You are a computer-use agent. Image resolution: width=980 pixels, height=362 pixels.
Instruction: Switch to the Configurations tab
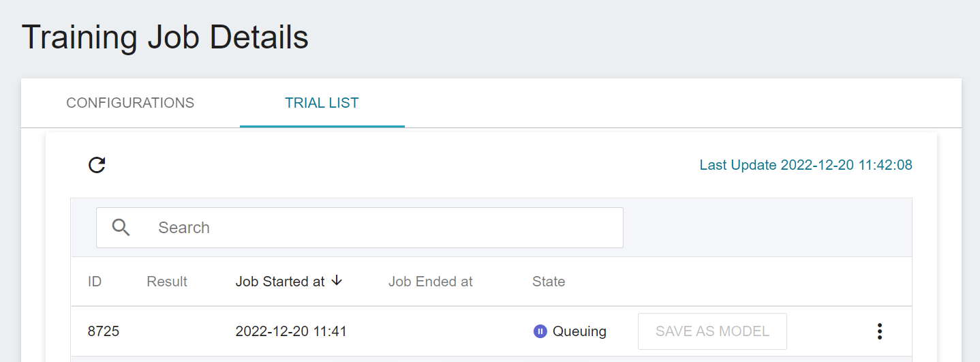pos(130,103)
